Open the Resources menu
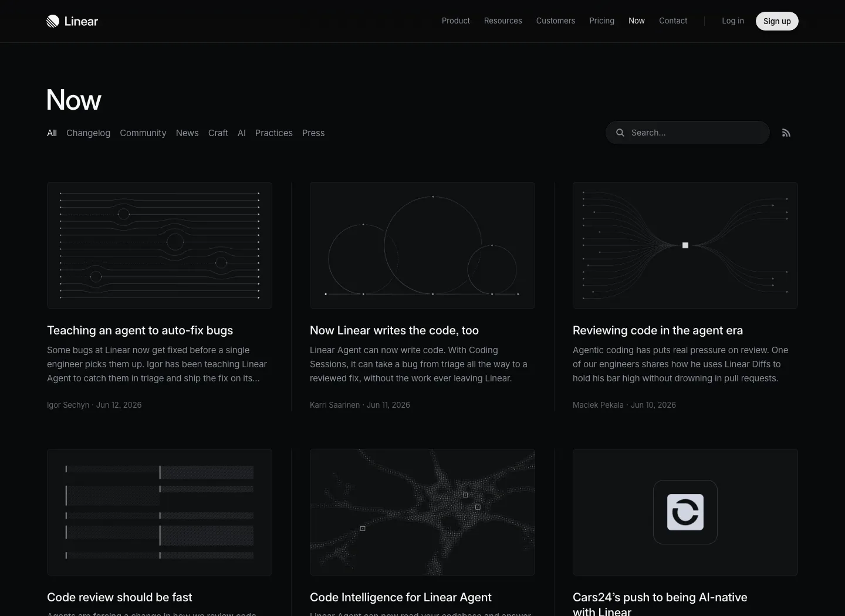 click(x=503, y=21)
